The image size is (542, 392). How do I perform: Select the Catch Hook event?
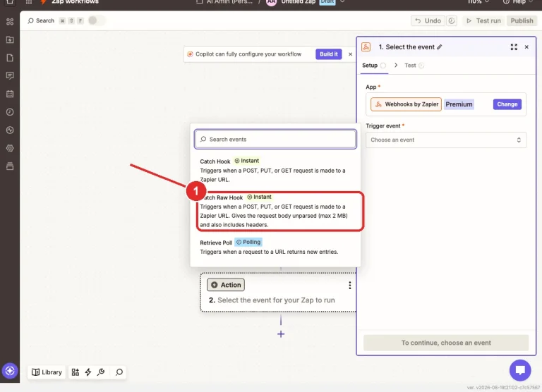click(x=275, y=171)
